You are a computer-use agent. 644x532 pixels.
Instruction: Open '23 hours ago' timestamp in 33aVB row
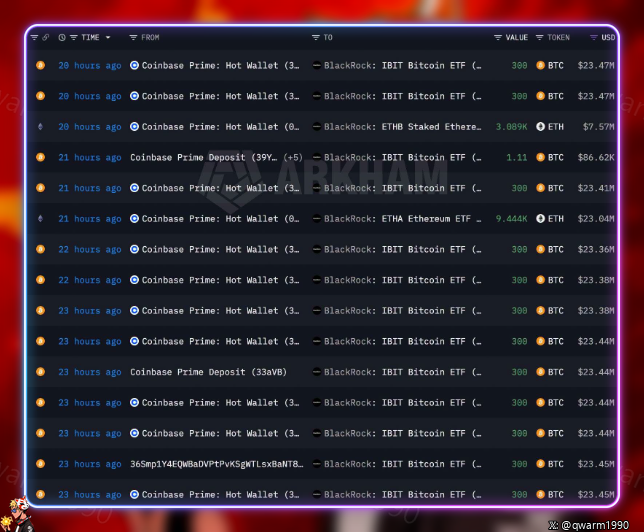pyautogui.click(x=90, y=372)
